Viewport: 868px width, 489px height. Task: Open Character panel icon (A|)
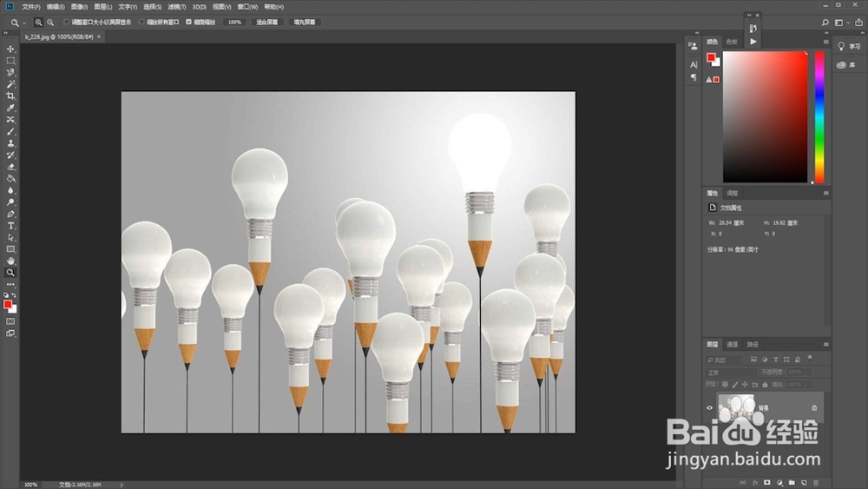pyautogui.click(x=693, y=65)
